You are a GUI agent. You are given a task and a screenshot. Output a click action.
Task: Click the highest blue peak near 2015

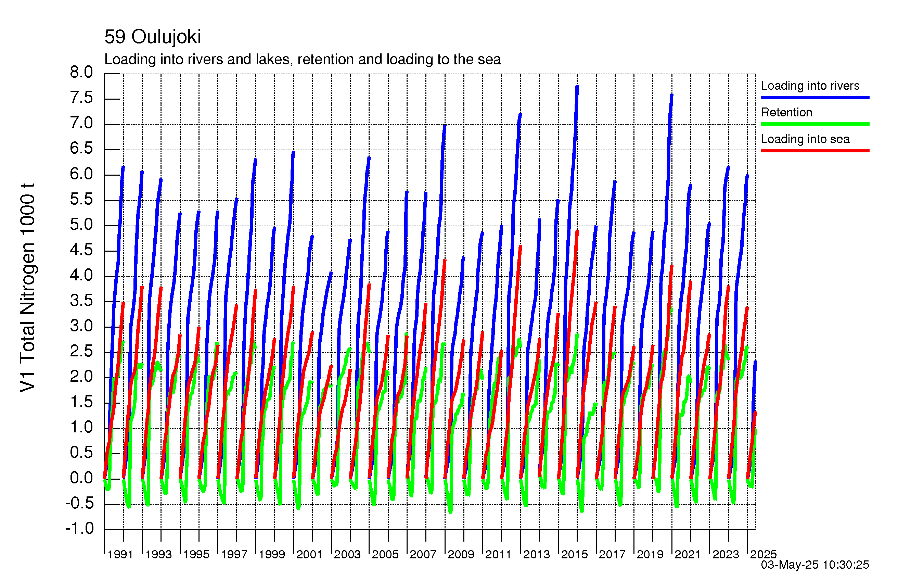(577, 87)
